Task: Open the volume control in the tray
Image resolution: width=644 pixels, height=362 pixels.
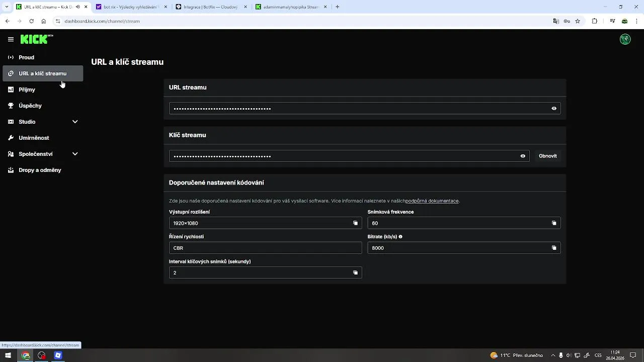Action: pos(569,355)
